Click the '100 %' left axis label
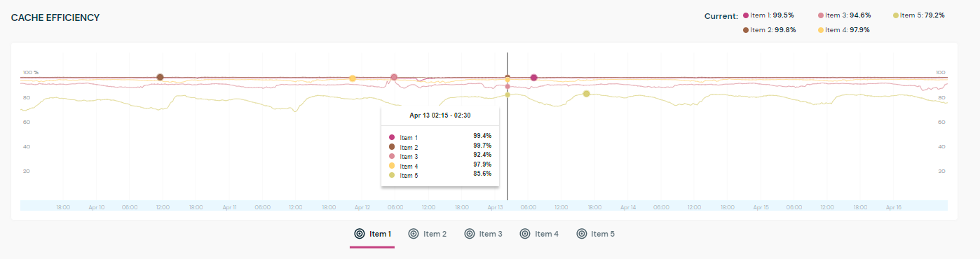Viewport: 980px width, 259px height. point(31,72)
